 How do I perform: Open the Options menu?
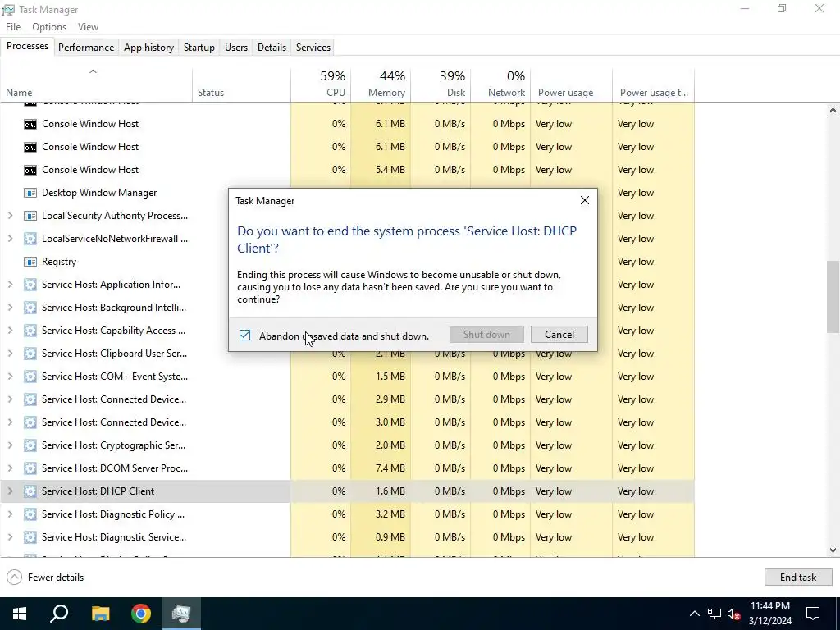point(49,27)
